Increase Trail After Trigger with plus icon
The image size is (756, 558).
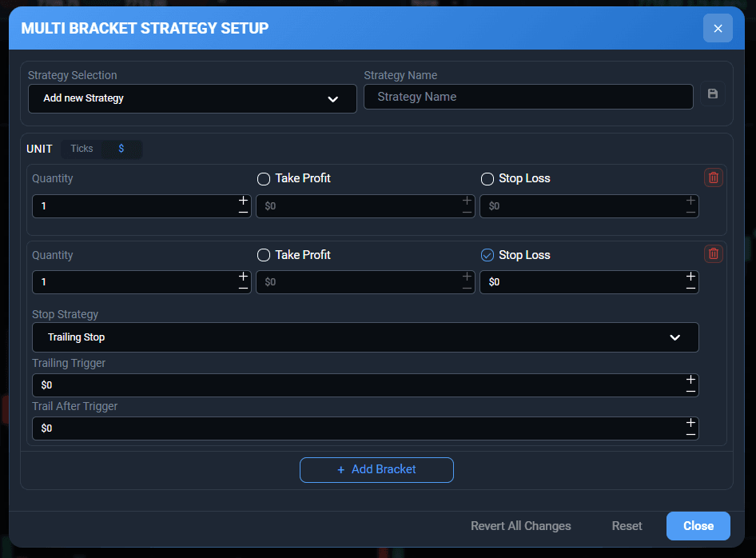coord(690,422)
